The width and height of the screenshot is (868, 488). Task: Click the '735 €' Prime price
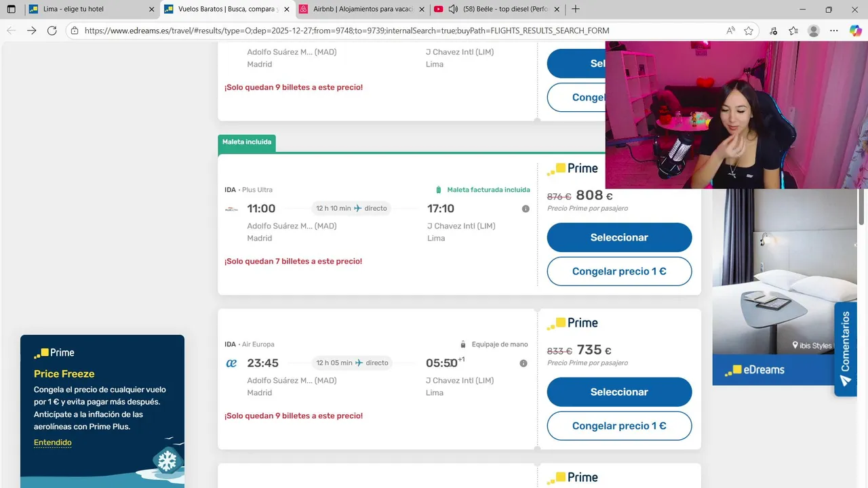point(595,350)
